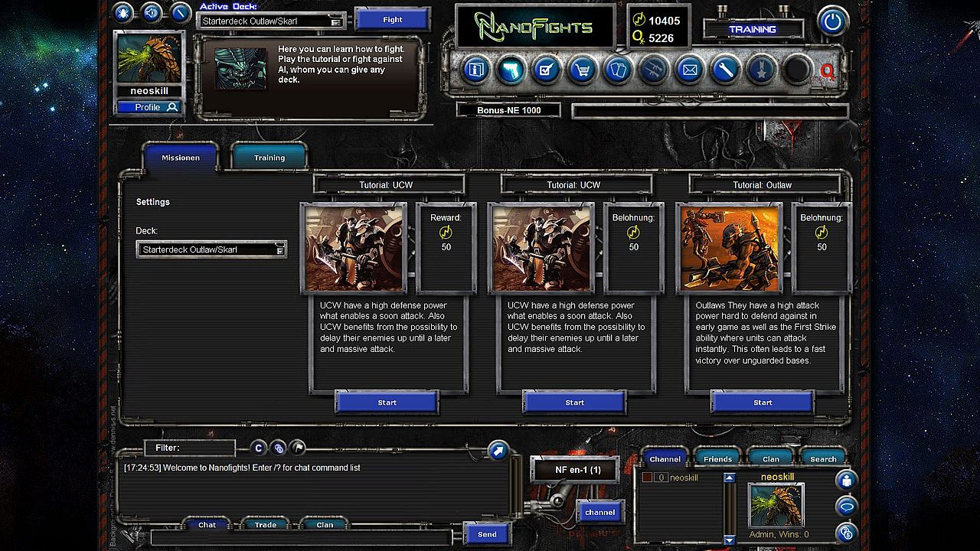The width and height of the screenshot is (980, 551).
Task: Click the coins trade icon beside avatar
Action: pyautogui.click(x=846, y=531)
